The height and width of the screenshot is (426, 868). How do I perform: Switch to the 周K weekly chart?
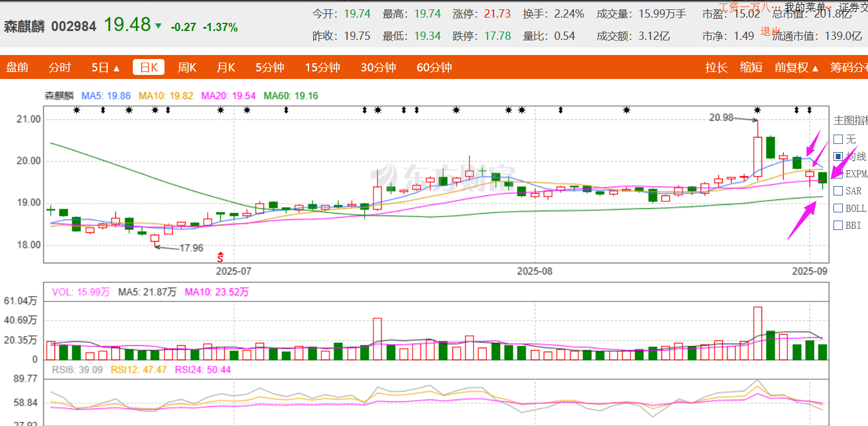click(x=187, y=67)
